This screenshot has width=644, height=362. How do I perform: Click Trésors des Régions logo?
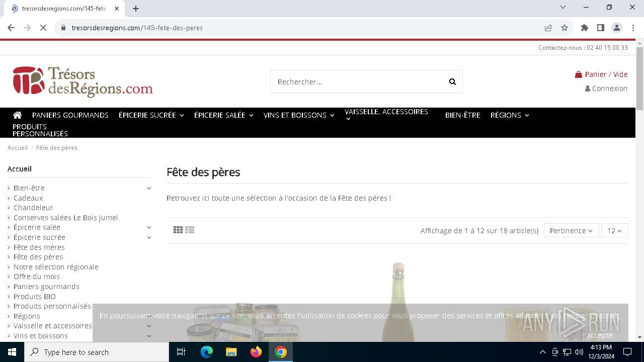[83, 81]
